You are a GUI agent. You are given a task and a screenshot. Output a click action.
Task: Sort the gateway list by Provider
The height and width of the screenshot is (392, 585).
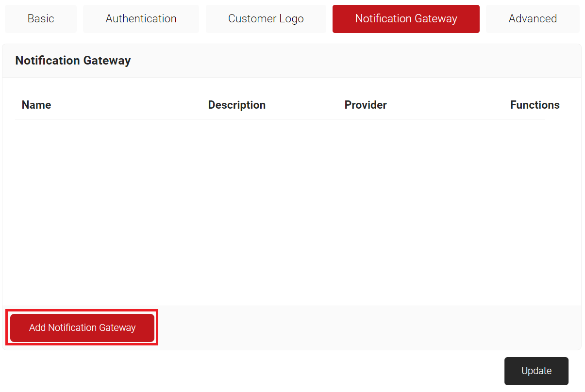pos(365,105)
